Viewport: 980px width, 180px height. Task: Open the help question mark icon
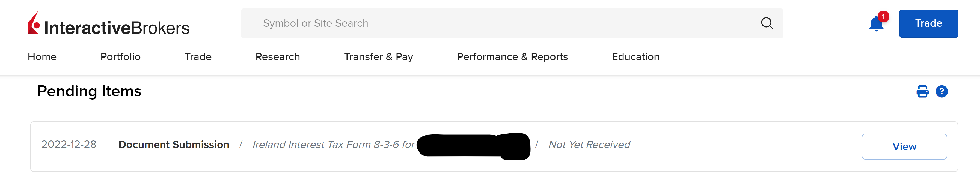click(x=942, y=92)
